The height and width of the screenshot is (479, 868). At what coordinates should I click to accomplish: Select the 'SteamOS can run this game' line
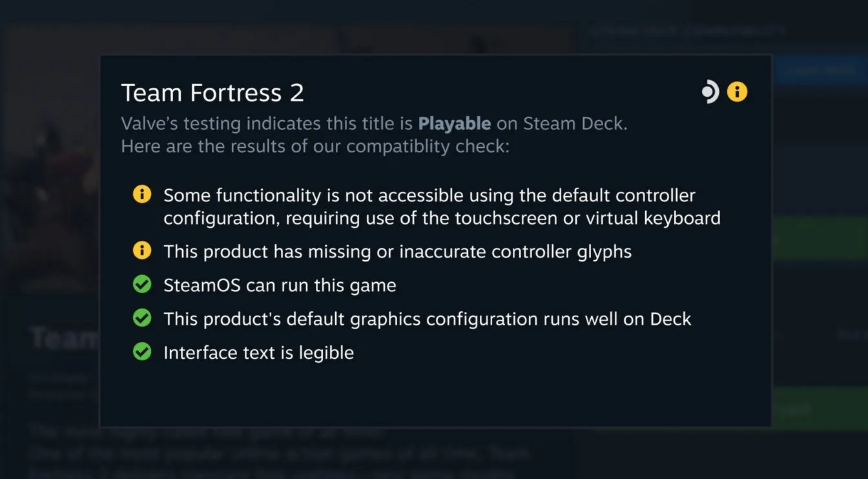[x=280, y=285]
